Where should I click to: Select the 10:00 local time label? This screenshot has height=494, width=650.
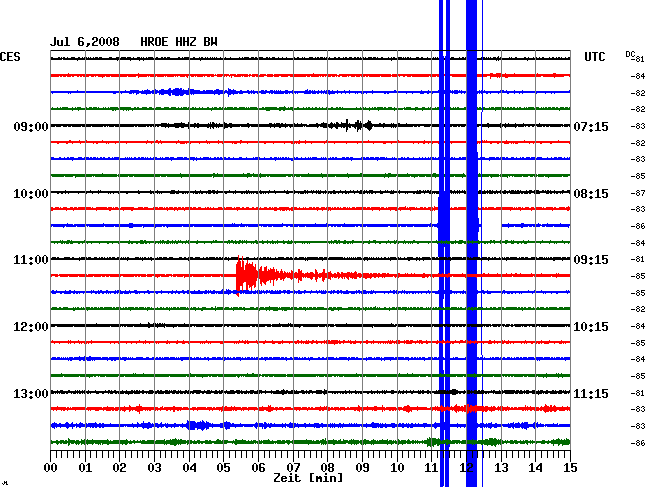[x=31, y=194]
